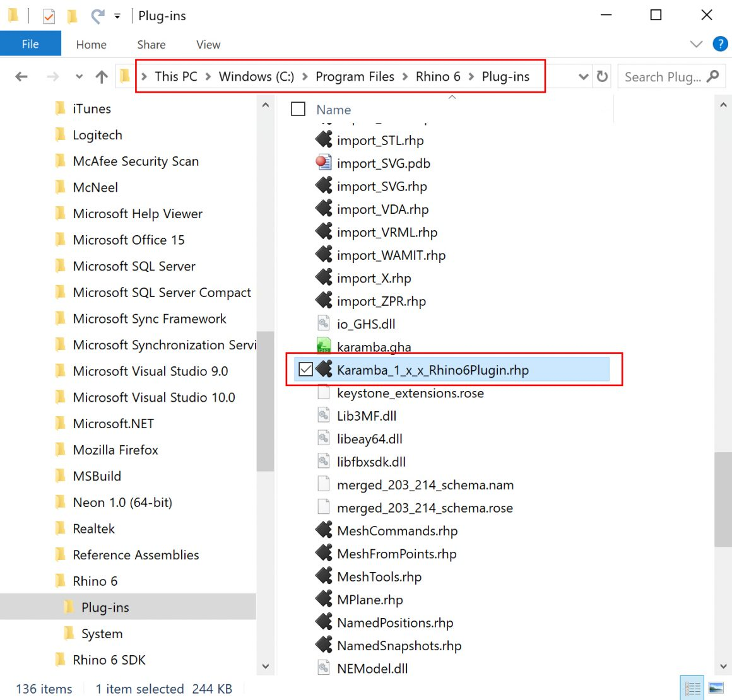The height and width of the screenshot is (700, 732).
Task: Check the select-all box beside Name header
Action: tap(297, 108)
